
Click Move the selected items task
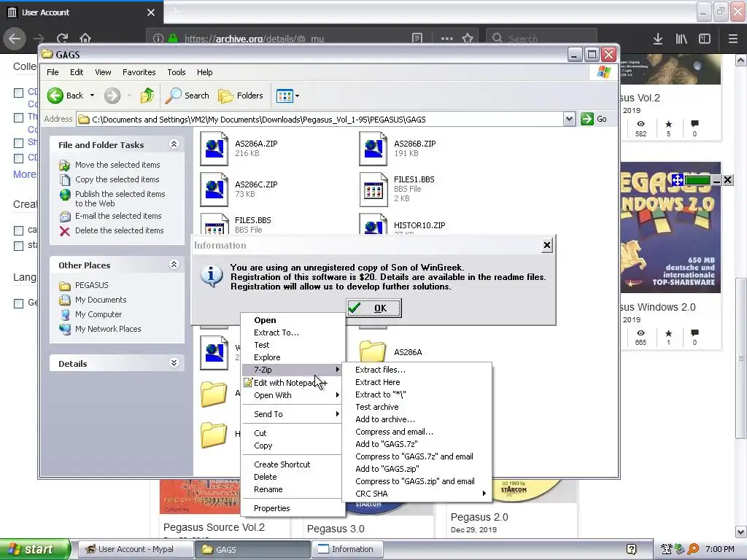[x=117, y=165]
